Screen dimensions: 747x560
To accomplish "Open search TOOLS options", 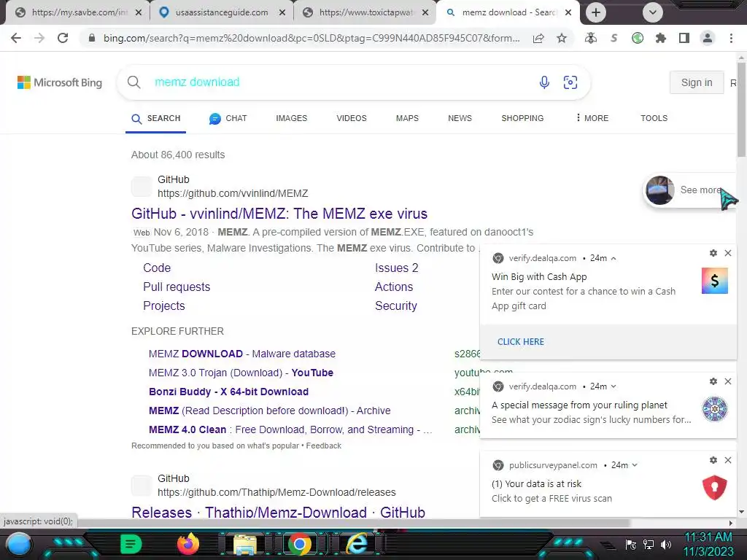I will tap(654, 118).
